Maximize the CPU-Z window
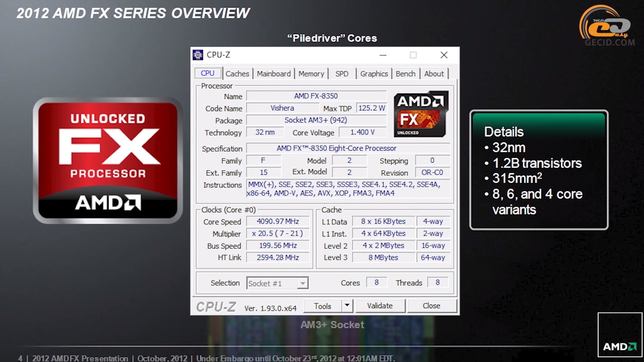This screenshot has width=644, height=362. point(413,55)
